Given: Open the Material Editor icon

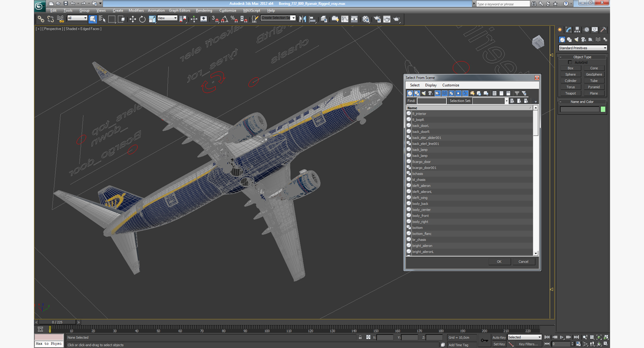Looking at the screenshot, I should tap(366, 19).
